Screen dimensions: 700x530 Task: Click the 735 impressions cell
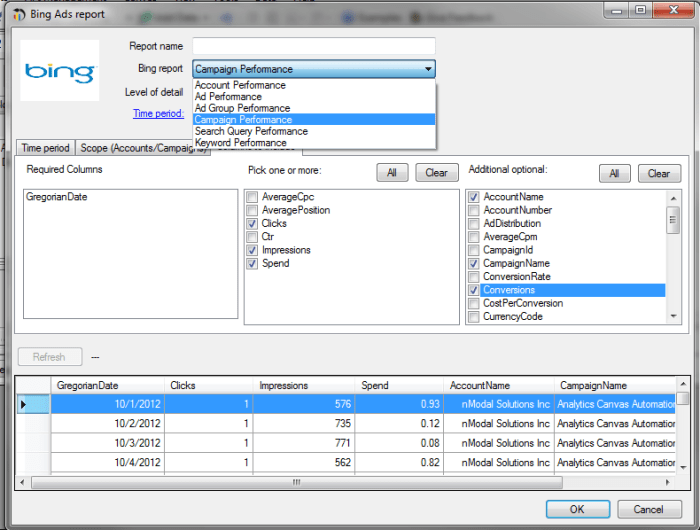(304, 424)
